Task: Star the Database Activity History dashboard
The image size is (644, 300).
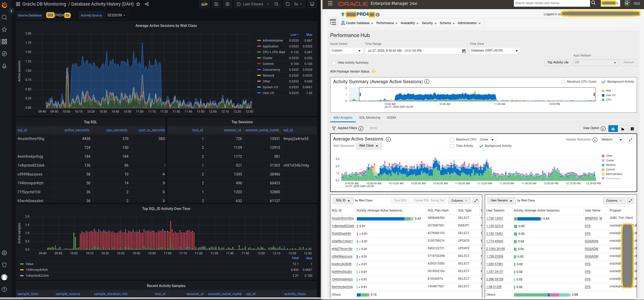Action: (x=138, y=4)
